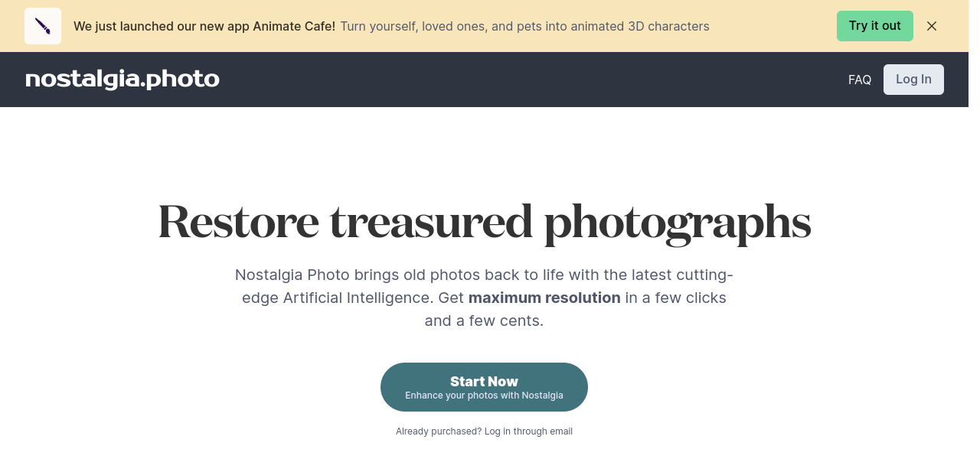Click the word Restore in the heading
Viewport: 980px width, 459px height.
pyautogui.click(x=238, y=223)
